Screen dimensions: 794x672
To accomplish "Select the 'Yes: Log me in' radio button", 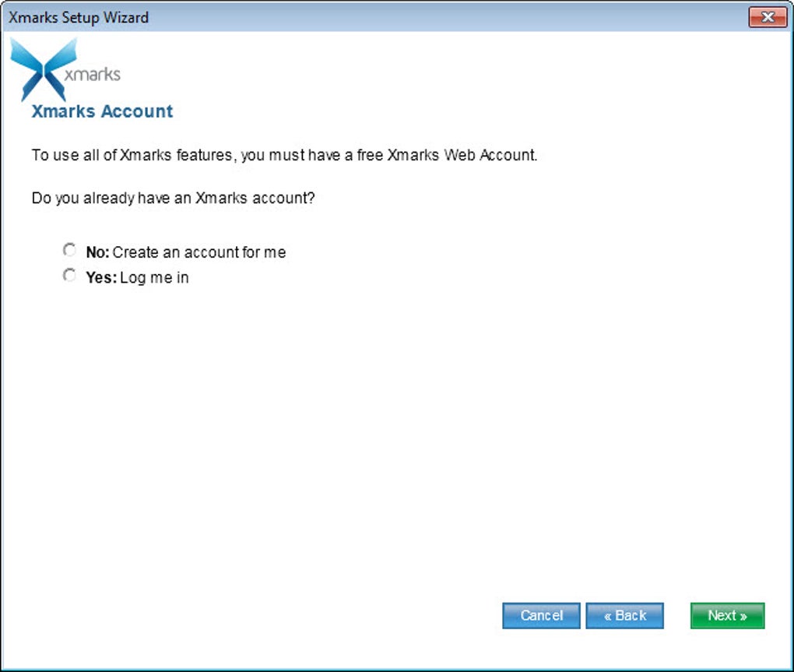I will 69,276.
